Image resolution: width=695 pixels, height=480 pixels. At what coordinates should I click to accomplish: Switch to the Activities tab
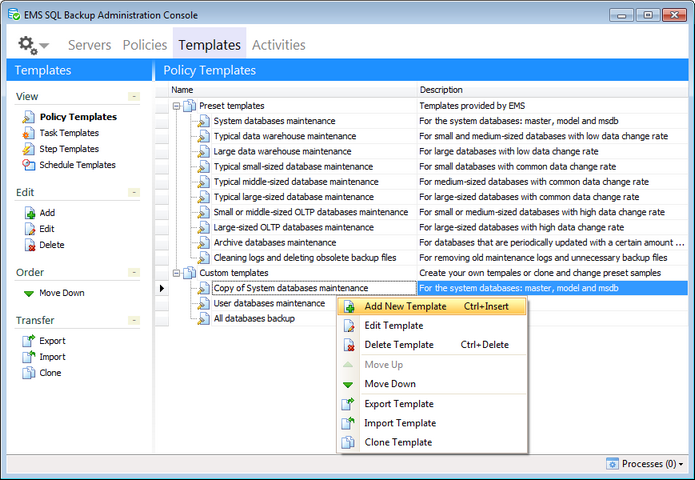(279, 45)
